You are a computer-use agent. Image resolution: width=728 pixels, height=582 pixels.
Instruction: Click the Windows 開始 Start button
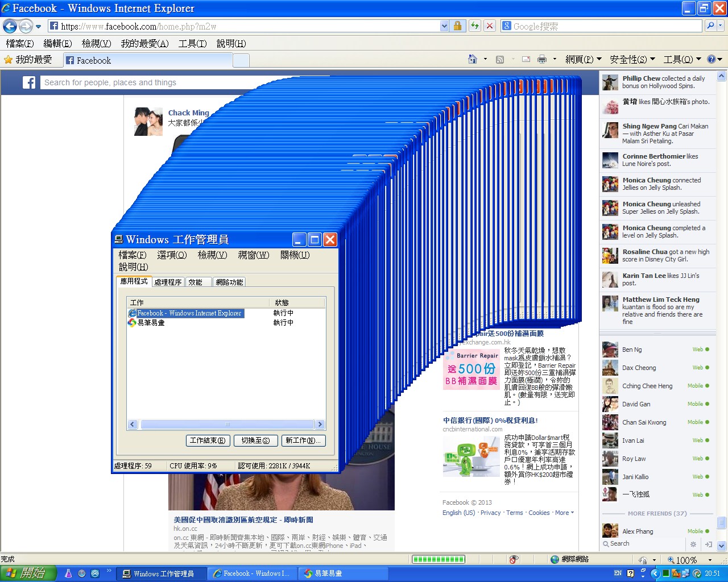pos(28,573)
